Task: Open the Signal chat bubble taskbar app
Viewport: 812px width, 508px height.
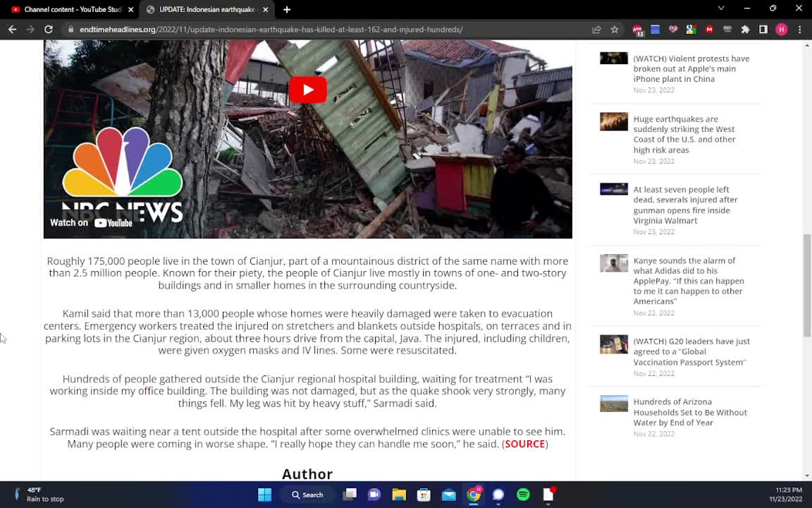Action: (498, 495)
